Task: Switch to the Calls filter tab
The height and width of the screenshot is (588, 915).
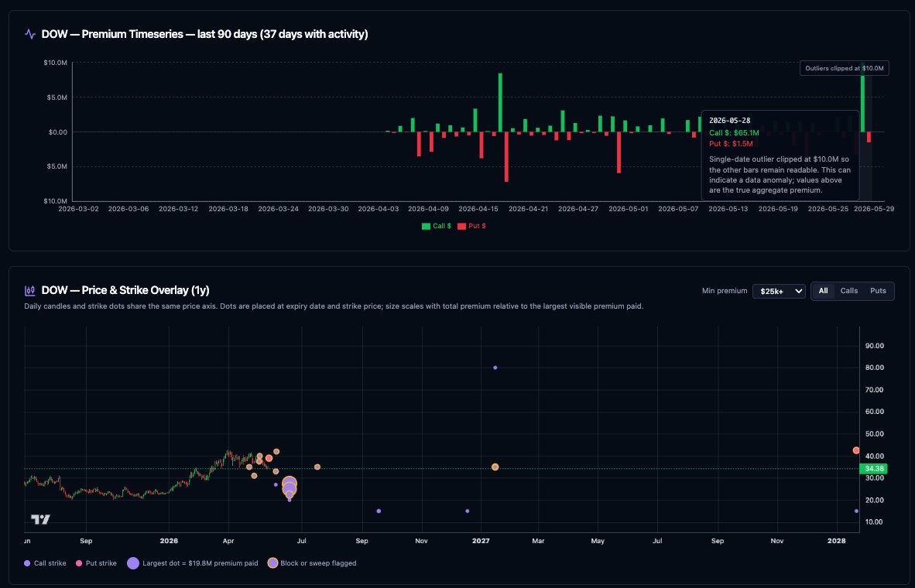Action: click(x=848, y=290)
